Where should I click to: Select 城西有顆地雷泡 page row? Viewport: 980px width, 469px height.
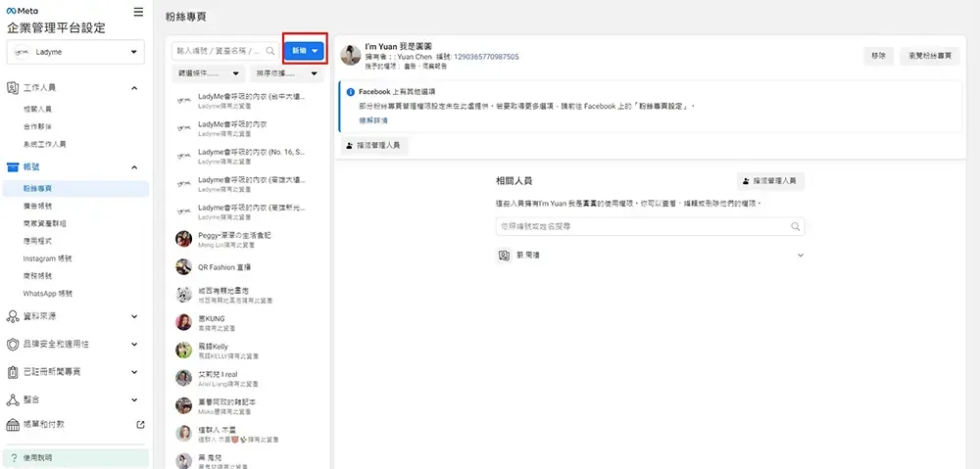(x=248, y=295)
